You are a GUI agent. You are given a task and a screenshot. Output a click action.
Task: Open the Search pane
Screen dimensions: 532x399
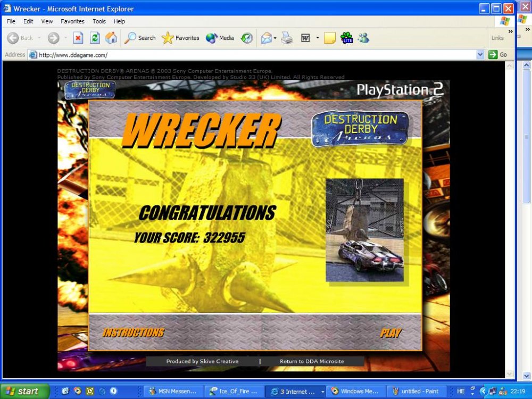[140, 38]
